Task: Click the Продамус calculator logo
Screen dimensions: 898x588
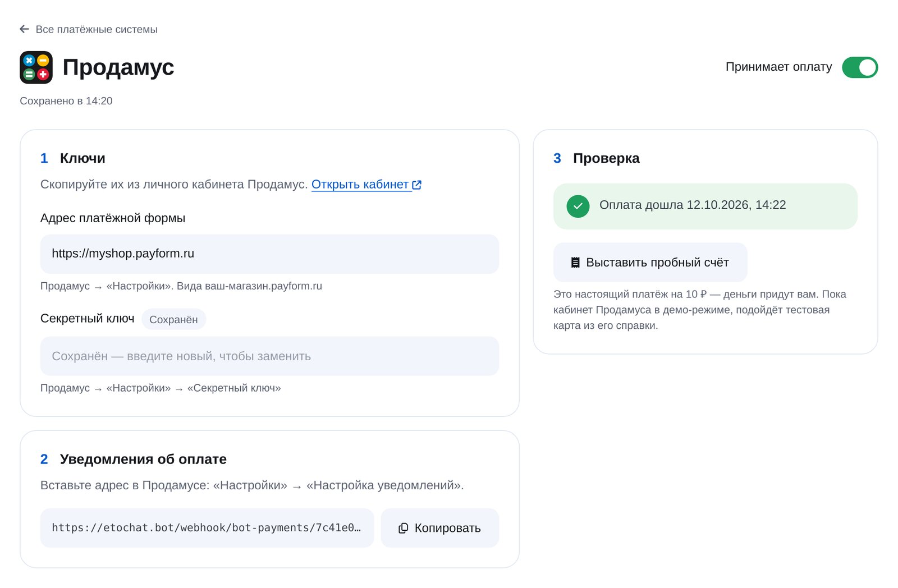Action: click(36, 67)
